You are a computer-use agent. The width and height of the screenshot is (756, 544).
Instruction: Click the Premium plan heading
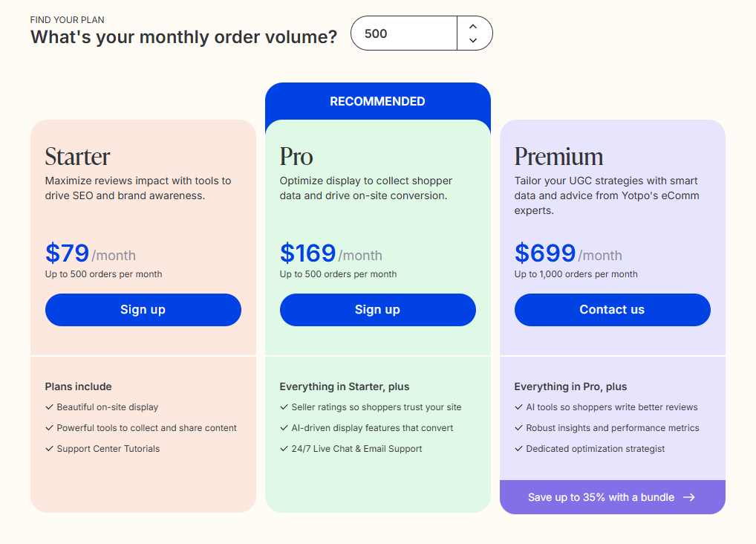pos(558,157)
